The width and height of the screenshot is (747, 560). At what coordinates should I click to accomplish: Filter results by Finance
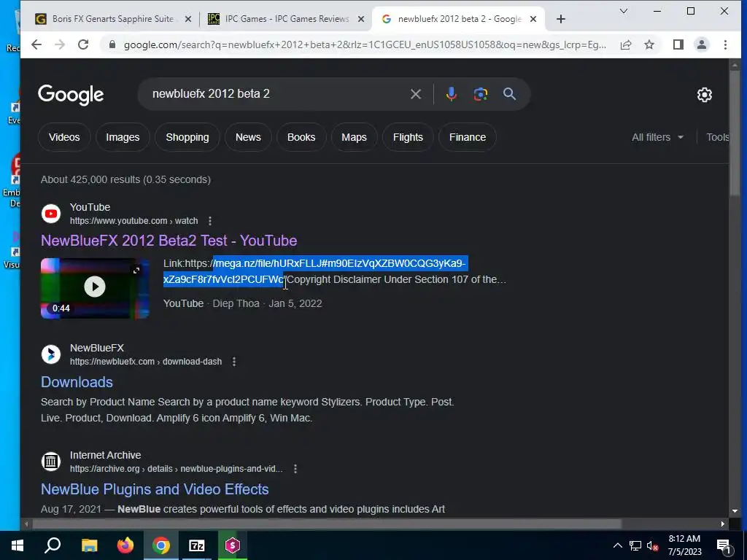[x=468, y=137]
